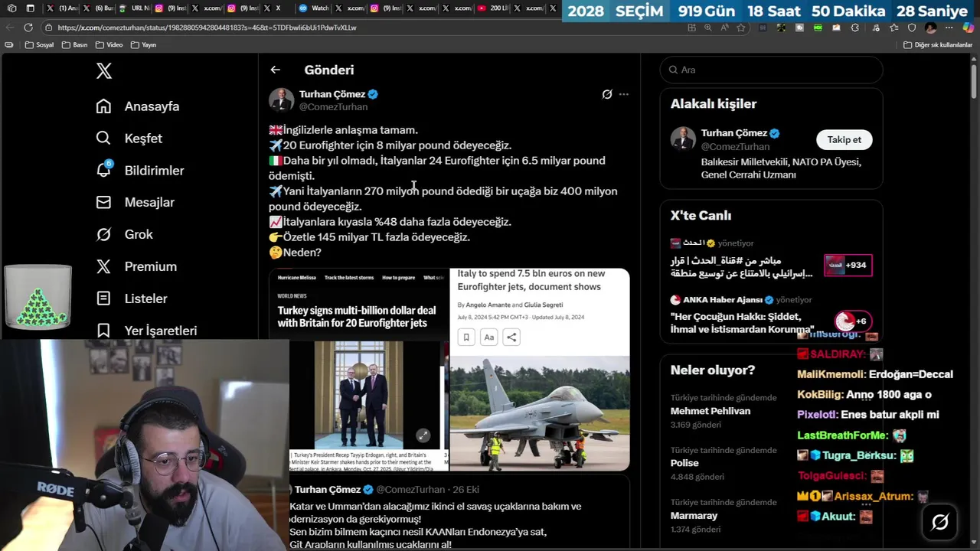Open ANKA Haber Ajansı live broadcast
This screenshot has width=980, height=551.
coord(771,315)
